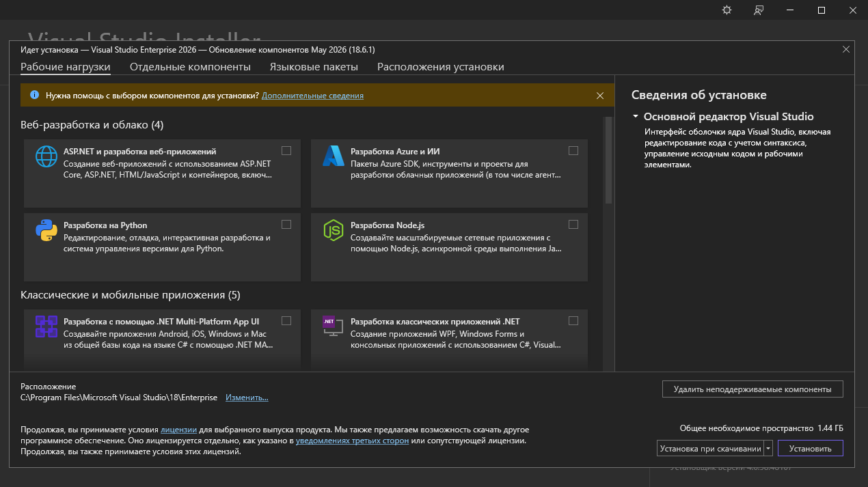Screen dimensions: 868x487
Task: Open the Установка при скачивании dropdown arrow
Action: 769,449
